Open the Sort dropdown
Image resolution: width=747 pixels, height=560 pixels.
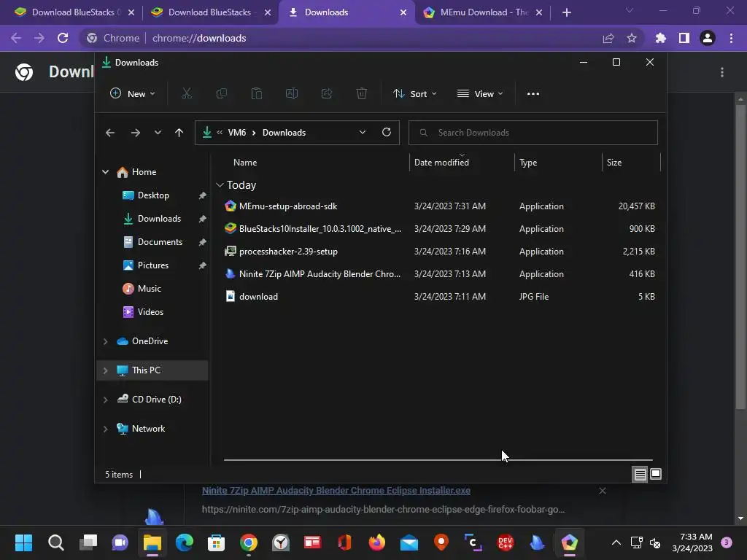click(414, 94)
